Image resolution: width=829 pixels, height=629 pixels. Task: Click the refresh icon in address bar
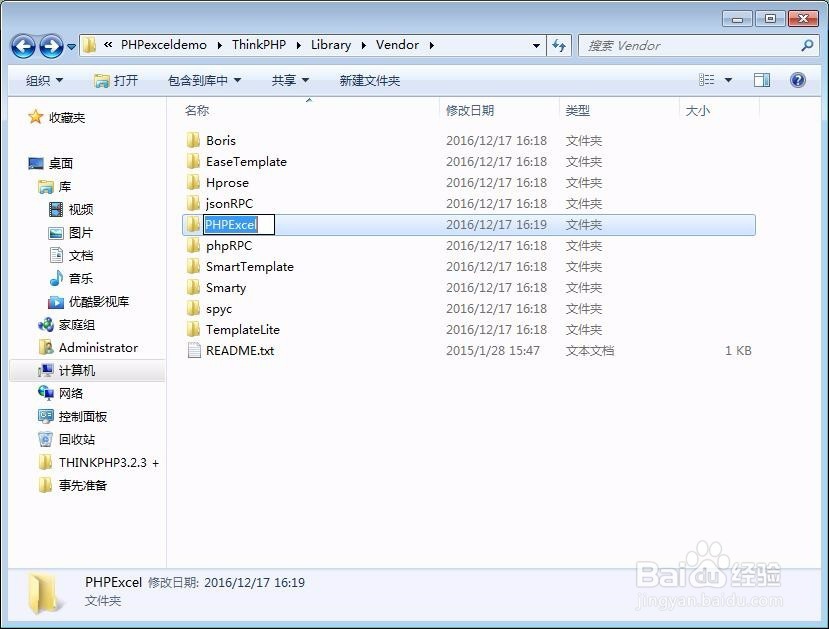tap(556, 46)
